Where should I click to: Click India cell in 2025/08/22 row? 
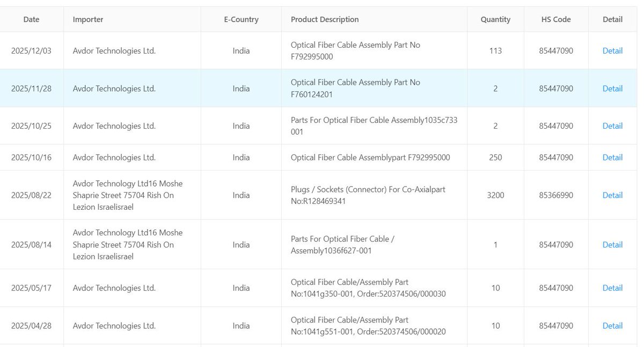pos(241,195)
